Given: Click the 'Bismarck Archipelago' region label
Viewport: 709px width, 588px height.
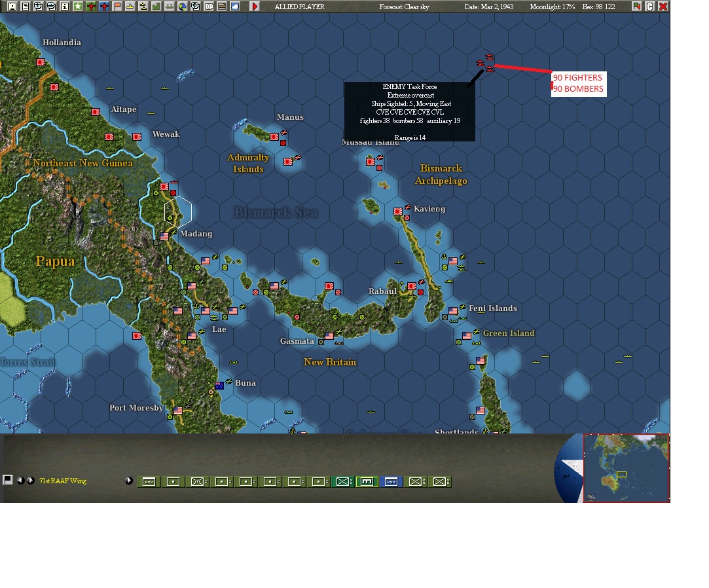Looking at the screenshot, I should (x=441, y=175).
